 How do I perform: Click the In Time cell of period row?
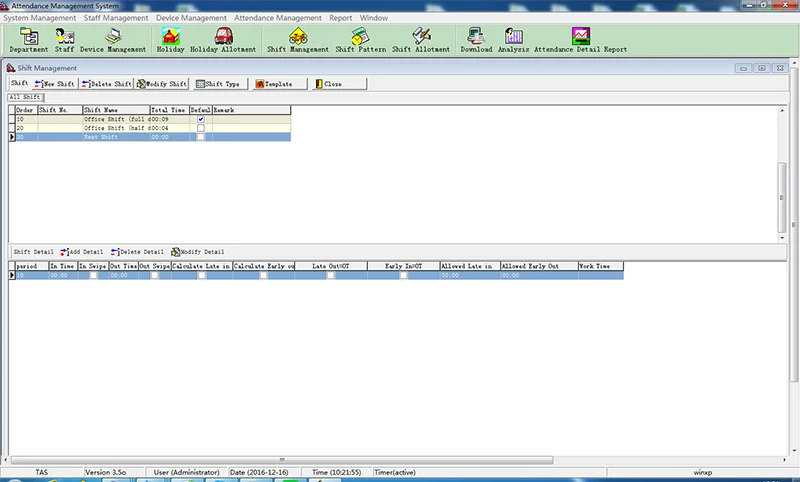pos(63,275)
